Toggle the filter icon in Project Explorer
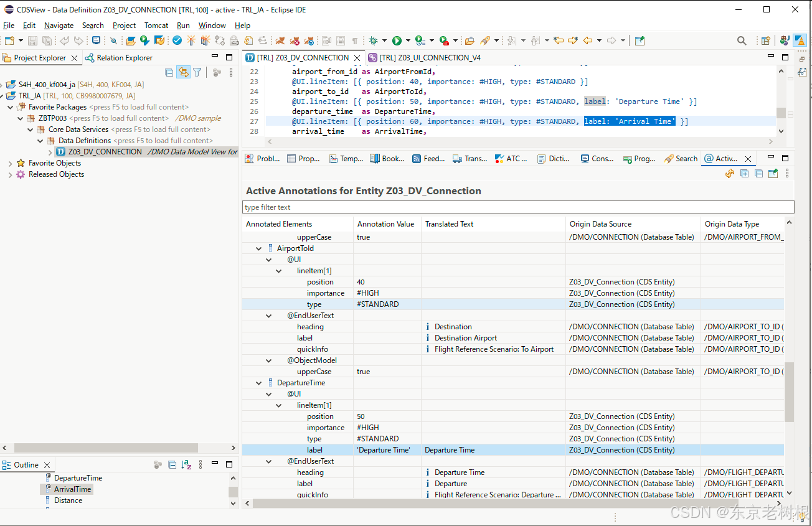The image size is (812, 526). pyautogui.click(x=197, y=72)
